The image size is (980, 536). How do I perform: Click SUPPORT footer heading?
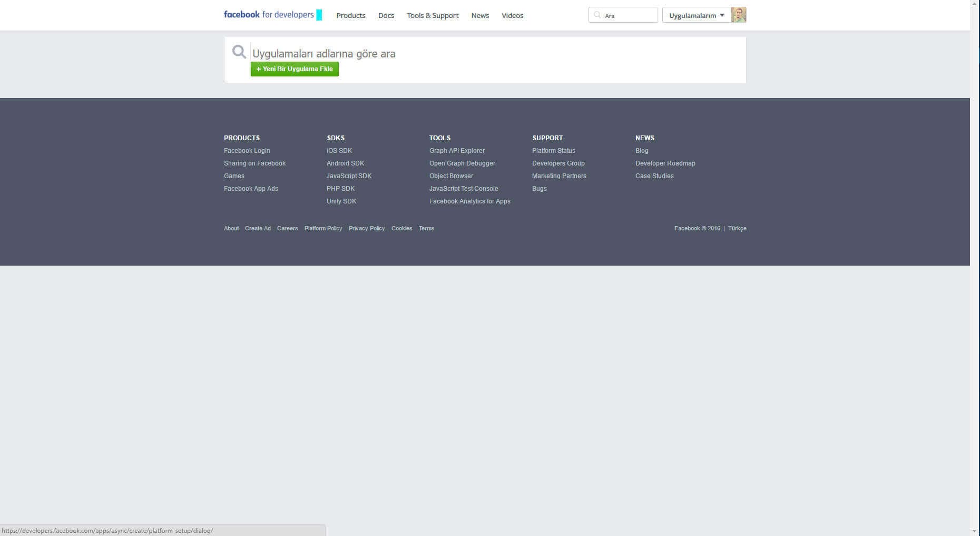pos(547,138)
